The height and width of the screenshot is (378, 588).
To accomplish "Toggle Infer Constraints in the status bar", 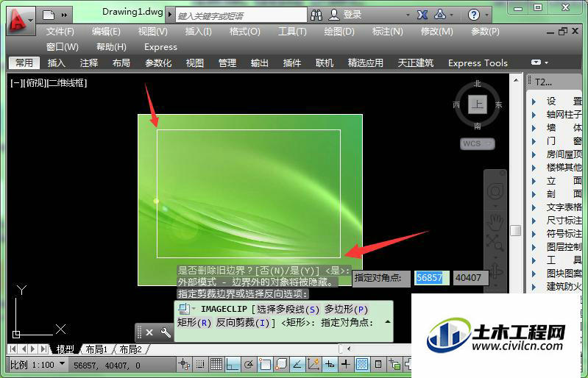I will point(184,364).
